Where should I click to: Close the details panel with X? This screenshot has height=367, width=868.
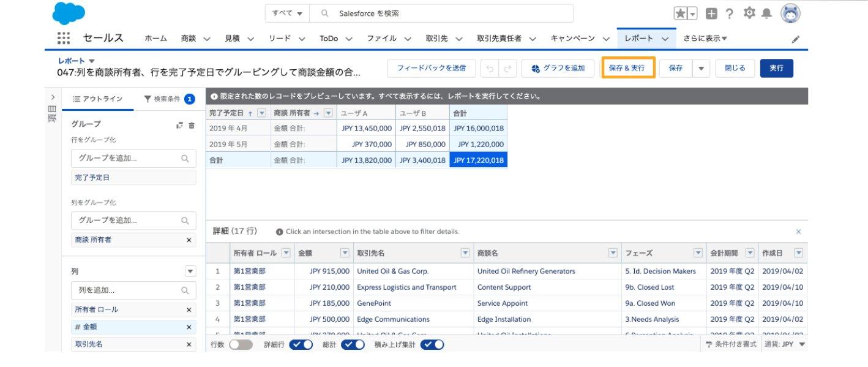[x=798, y=232]
